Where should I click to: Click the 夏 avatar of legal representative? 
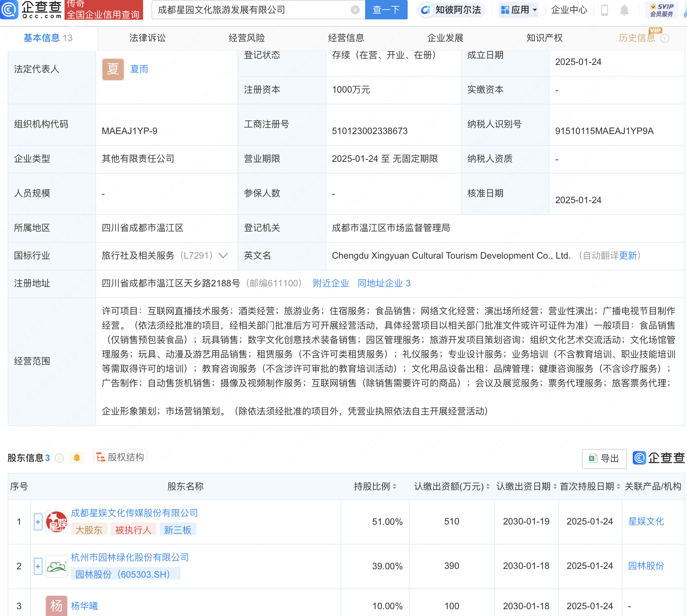[x=113, y=69]
